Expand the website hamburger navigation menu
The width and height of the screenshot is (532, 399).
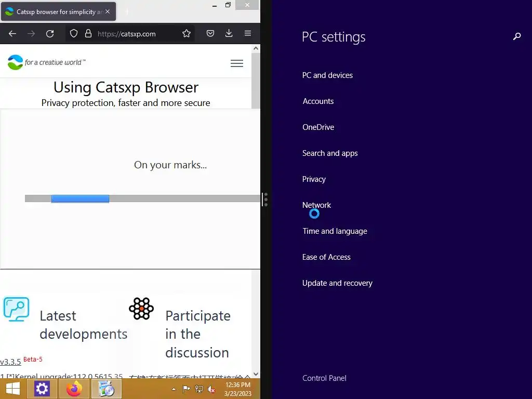point(237,63)
